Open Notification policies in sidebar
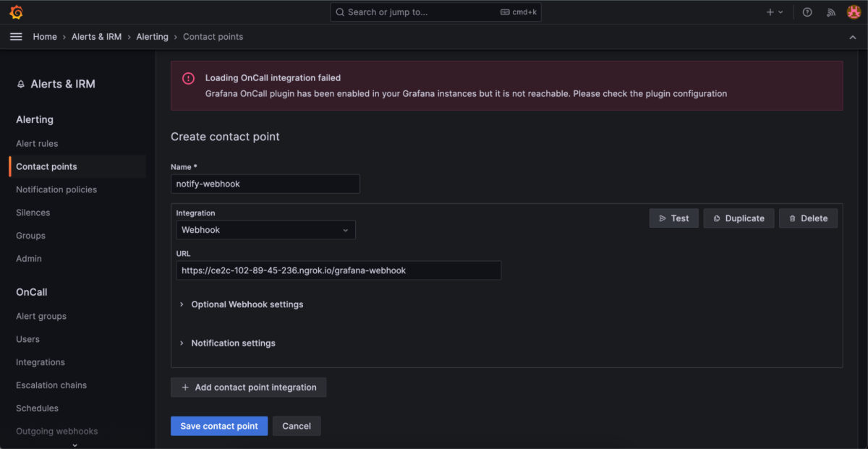This screenshot has height=449, width=868. click(56, 190)
